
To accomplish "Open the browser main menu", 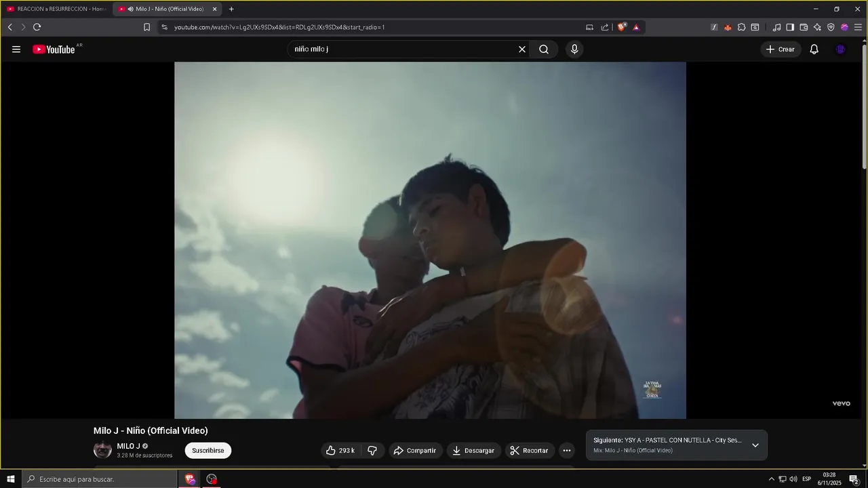I will point(858,27).
